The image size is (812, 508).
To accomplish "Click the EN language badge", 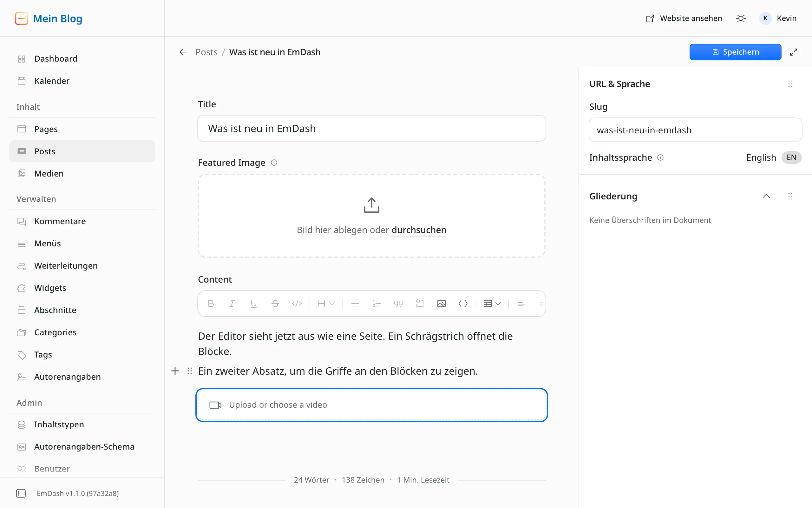I will (791, 157).
